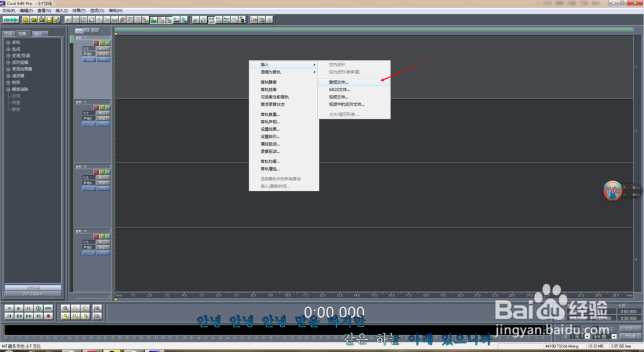Image resolution: width=644 pixels, height=352 pixels.
Task: Click the Save floppy-disk toolbar icon
Action: click(x=49, y=20)
